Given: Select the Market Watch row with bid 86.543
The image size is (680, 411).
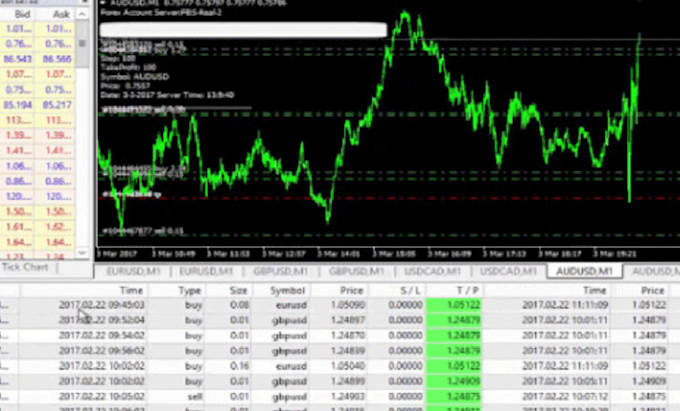Looking at the screenshot, I should click(38, 59).
